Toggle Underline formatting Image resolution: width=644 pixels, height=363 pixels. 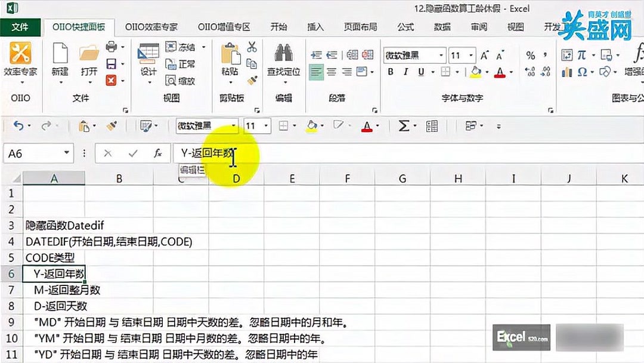[x=420, y=72]
